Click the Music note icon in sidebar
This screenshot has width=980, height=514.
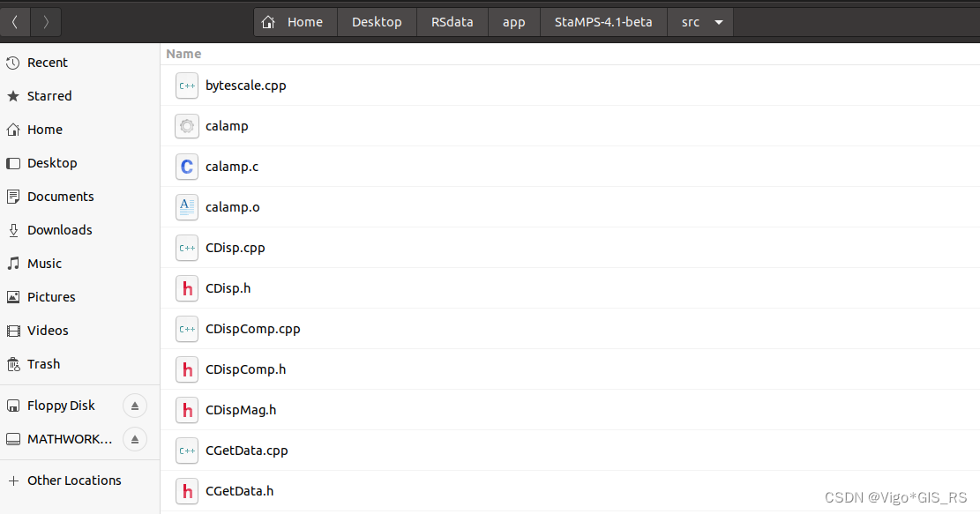pyautogui.click(x=12, y=264)
